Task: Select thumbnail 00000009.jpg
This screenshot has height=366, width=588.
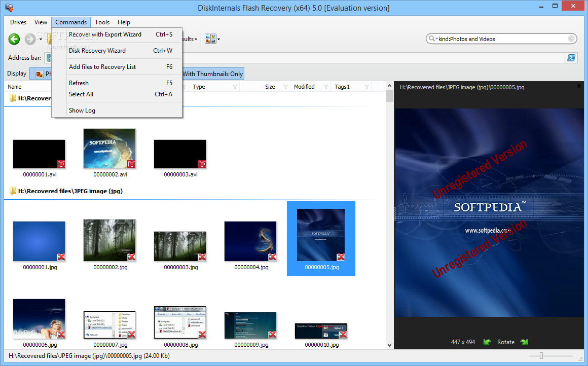Action: point(250,325)
